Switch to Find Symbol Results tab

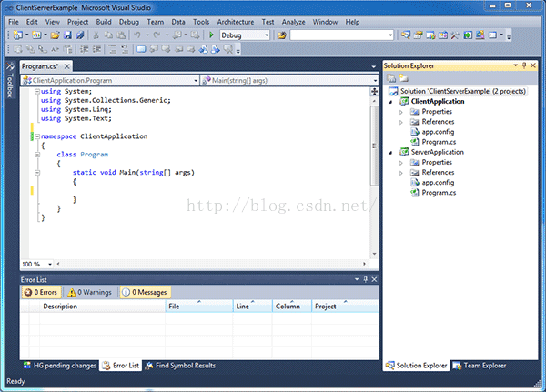tap(180, 366)
